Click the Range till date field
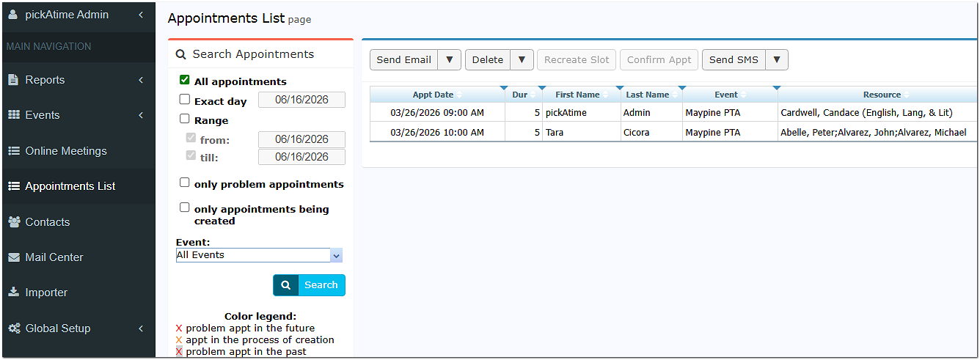The image size is (980, 360). [x=301, y=157]
